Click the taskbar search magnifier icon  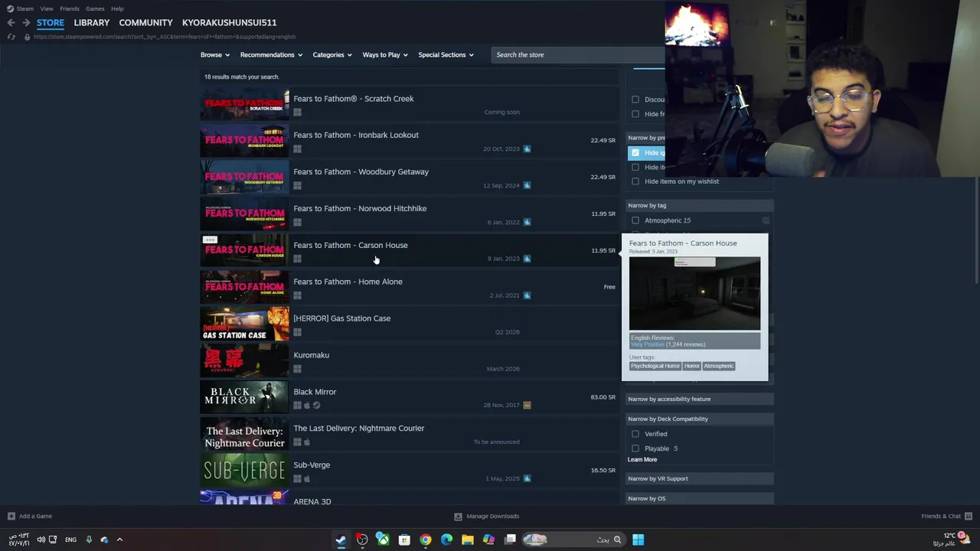tap(617, 540)
